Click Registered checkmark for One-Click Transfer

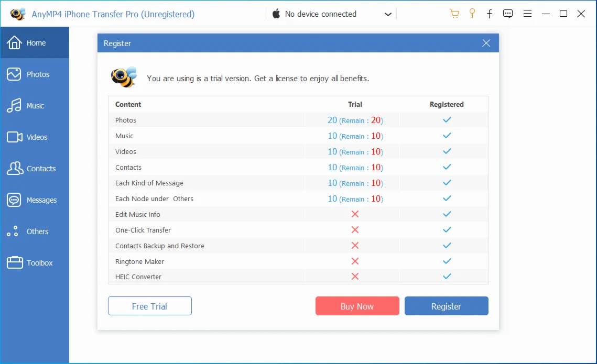coord(447,230)
